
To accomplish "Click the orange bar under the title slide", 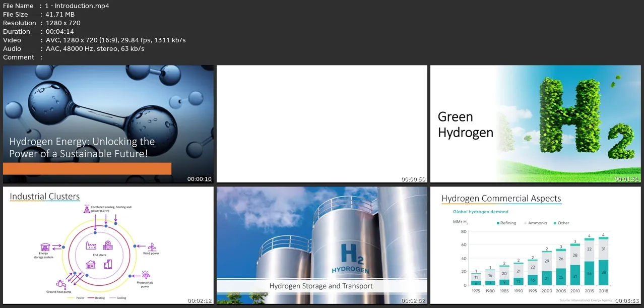I will click(x=87, y=169).
